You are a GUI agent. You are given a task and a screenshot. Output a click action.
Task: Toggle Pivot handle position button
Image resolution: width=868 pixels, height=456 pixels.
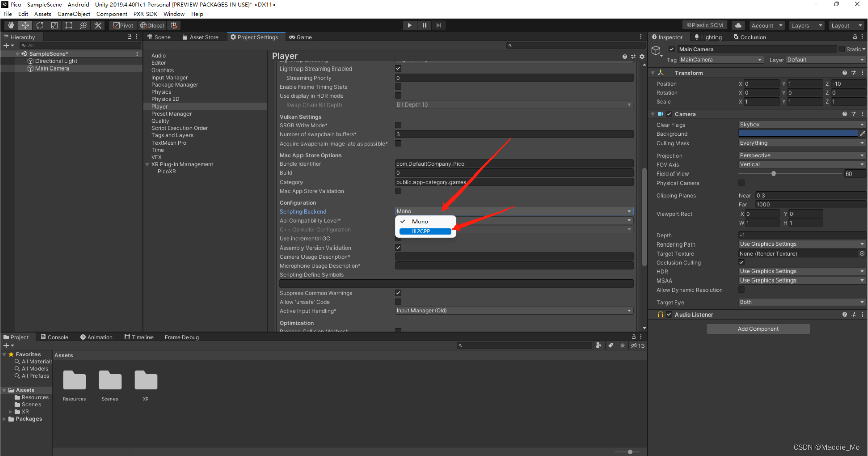tap(123, 25)
